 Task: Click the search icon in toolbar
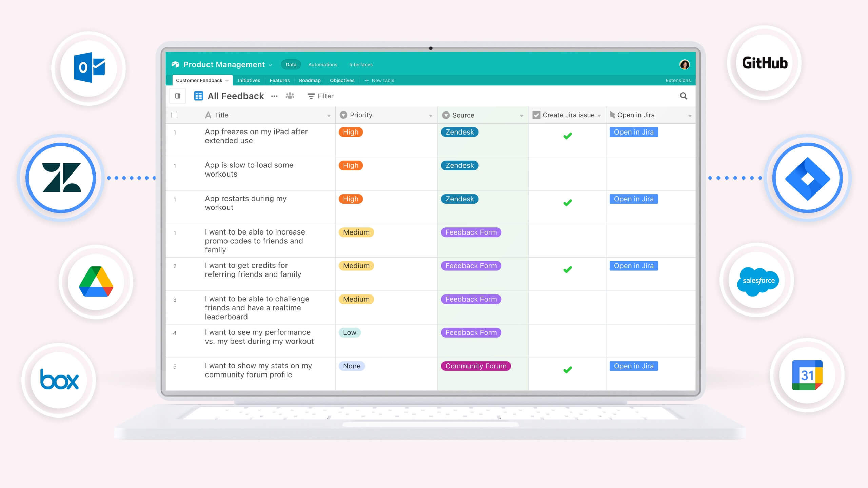(684, 95)
